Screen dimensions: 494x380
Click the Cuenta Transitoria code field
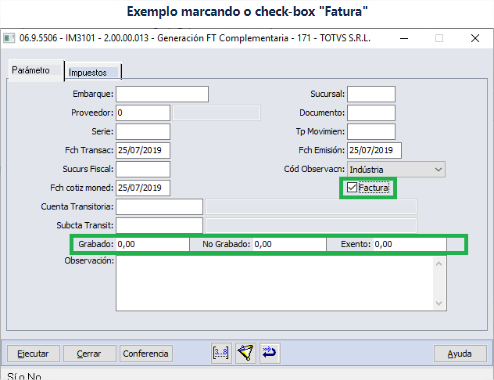coord(159,207)
